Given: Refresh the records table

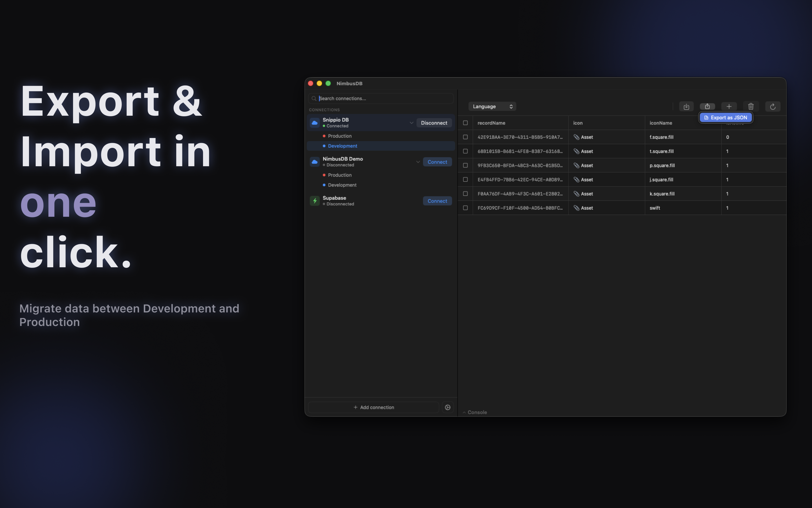Looking at the screenshot, I should coord(773,106).
